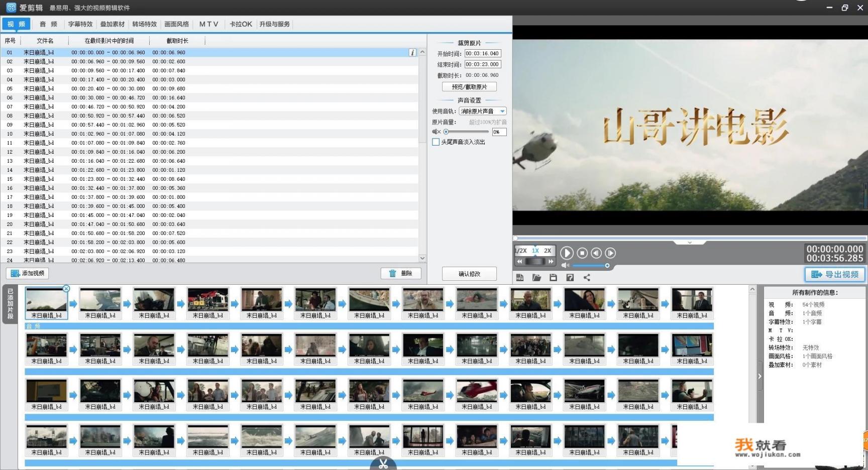
Task: Collapse the preview panel chevron below progress bar
Action: pyautogui.click(x=690, y=242)
